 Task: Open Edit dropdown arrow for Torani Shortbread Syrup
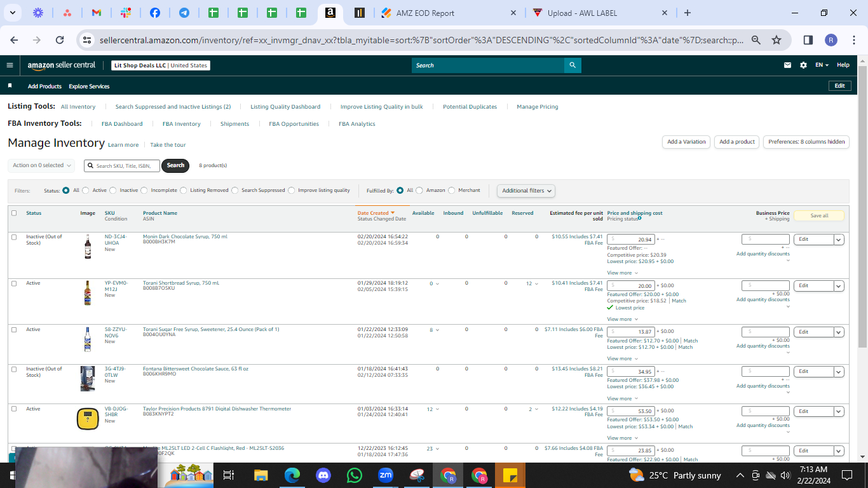(839, 286)
